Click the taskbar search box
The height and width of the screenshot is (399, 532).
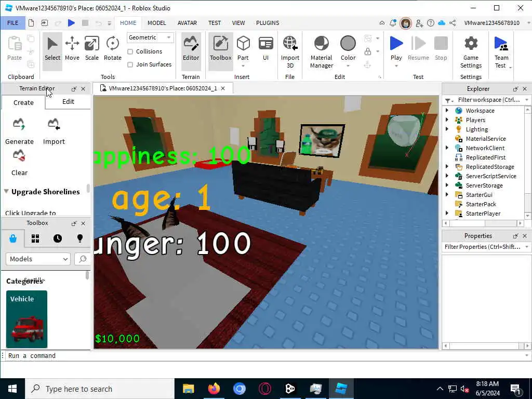tap(100, 389)
